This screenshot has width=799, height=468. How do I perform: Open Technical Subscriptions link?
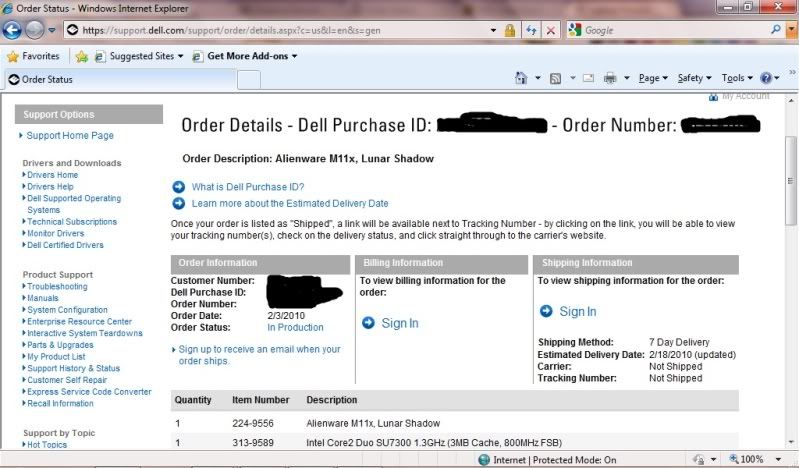72,222
